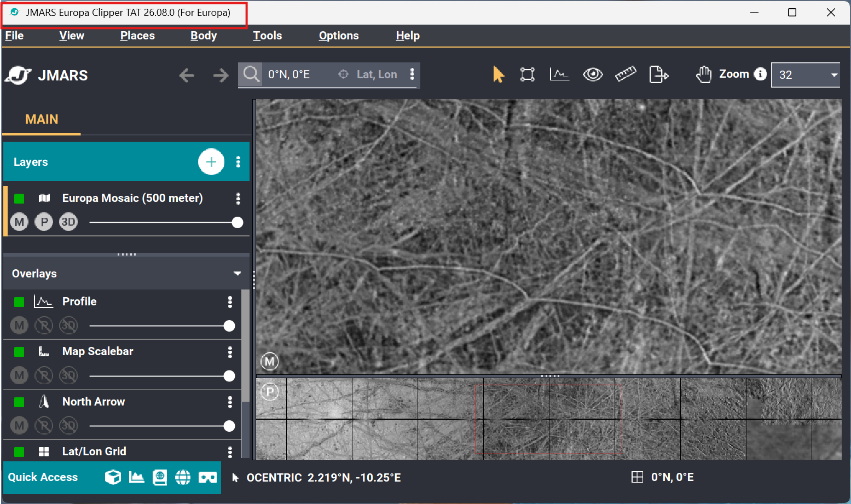Open the Body menu
This screenshot has width=851, height=504.
tap(204, 36)
